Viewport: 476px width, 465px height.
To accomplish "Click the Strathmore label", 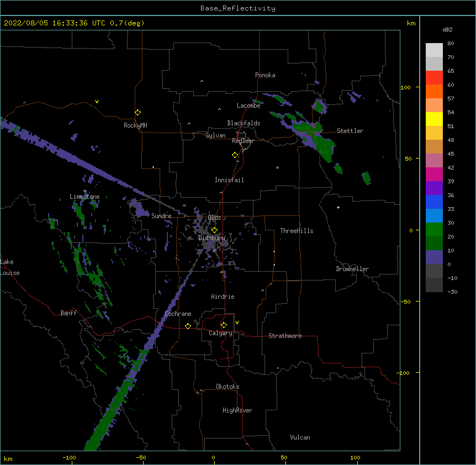I will tap(285, 336).
